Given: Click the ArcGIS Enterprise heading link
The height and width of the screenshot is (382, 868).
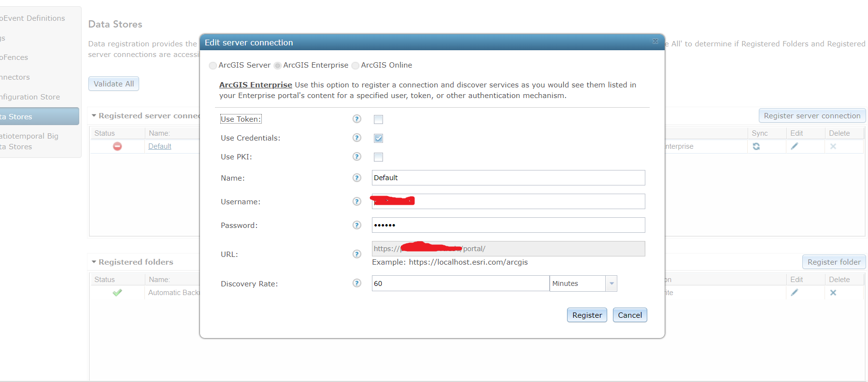Looking at the screenshot, I should (256, 85).
